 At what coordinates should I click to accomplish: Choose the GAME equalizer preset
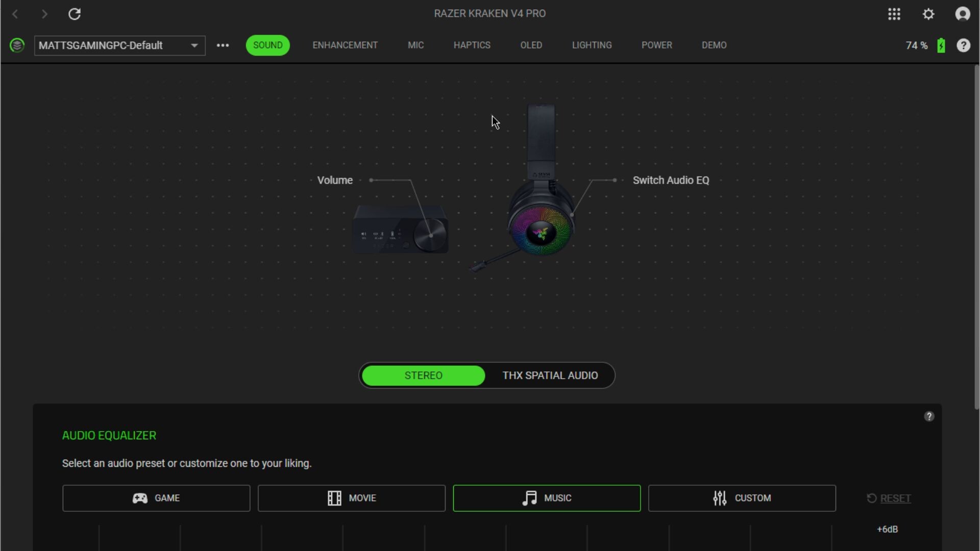pyautogui.click(x=156, y=498)
